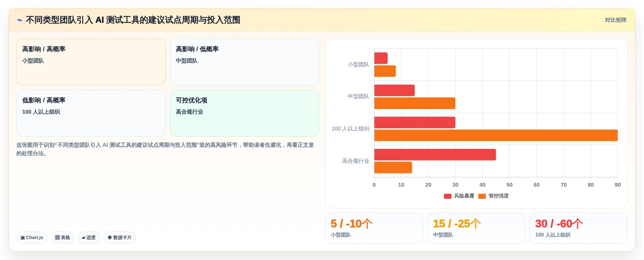Screen dimensions: 644x260
Task: Click the Chart.js tag chip
Action: pos(32,238)
